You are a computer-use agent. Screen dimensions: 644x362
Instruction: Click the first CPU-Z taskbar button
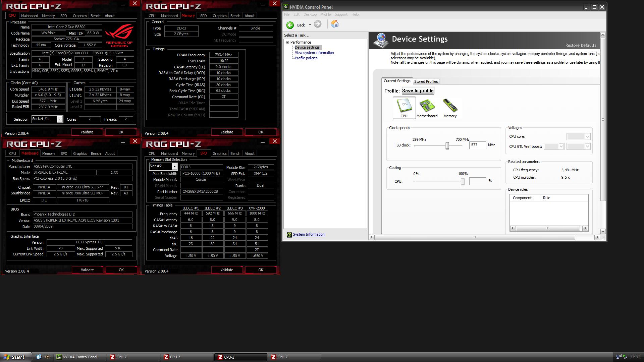(x=134, y=357)
